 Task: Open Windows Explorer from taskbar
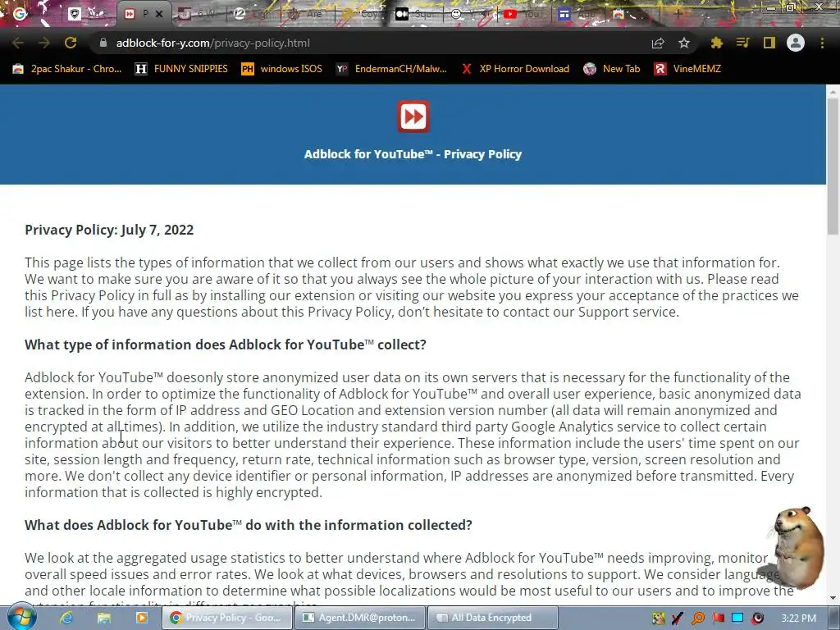(x=104, y=618)
